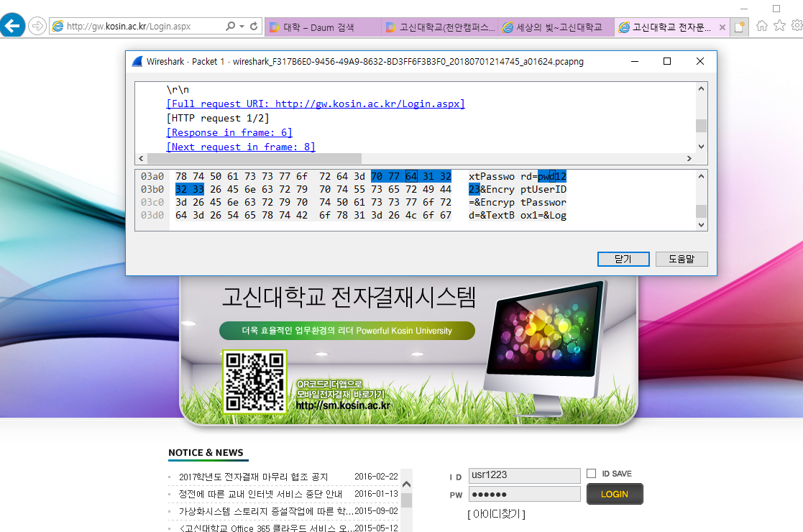Switch to the '대학 – Daum 검색' tab
This screenshot has height=532, width=803.
tap(323, 27)
